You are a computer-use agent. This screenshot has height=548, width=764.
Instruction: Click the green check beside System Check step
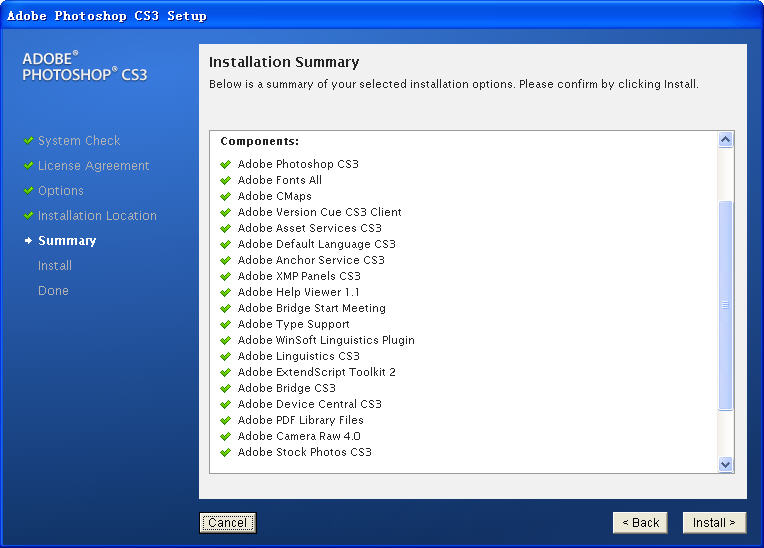click(x=28, y=140)
